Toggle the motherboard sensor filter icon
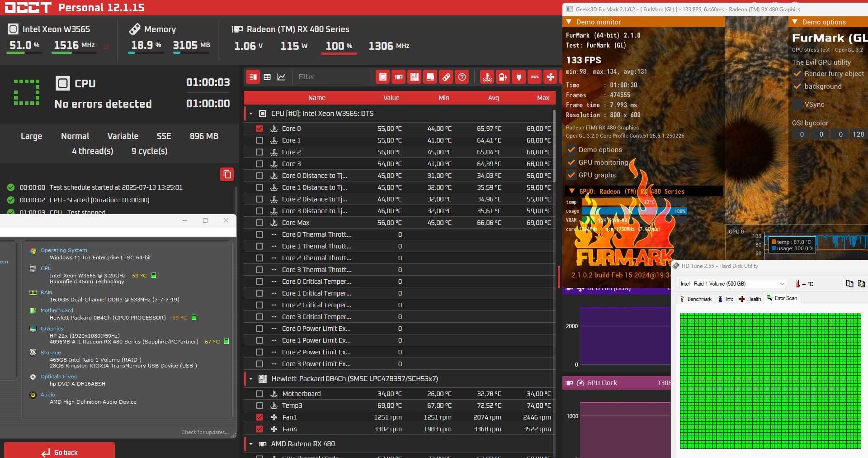This screenshot has height=458, width=868. [415, 77]
